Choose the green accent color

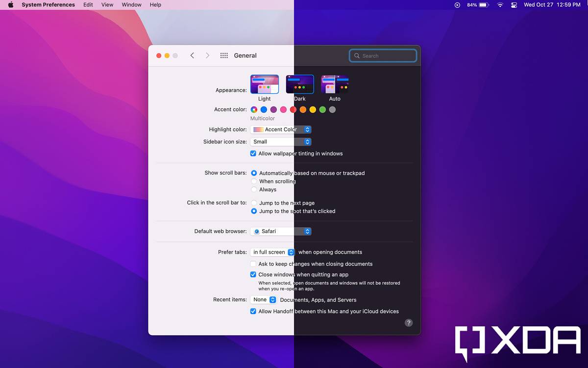coord(322,110)
